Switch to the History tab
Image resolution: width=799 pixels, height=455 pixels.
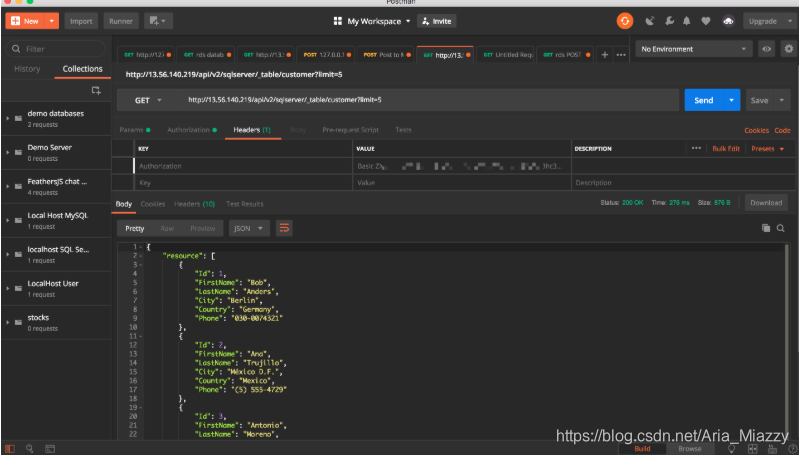click(x=27, y=69)
